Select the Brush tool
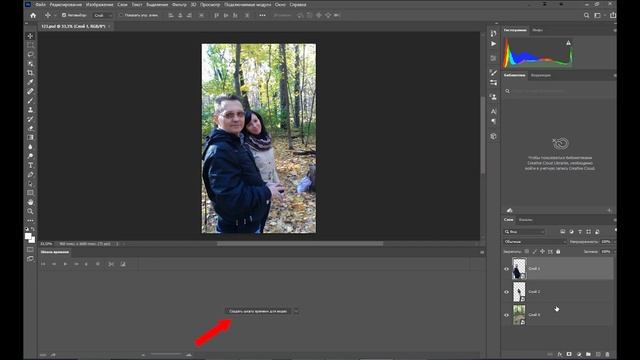 click(30, 100)
